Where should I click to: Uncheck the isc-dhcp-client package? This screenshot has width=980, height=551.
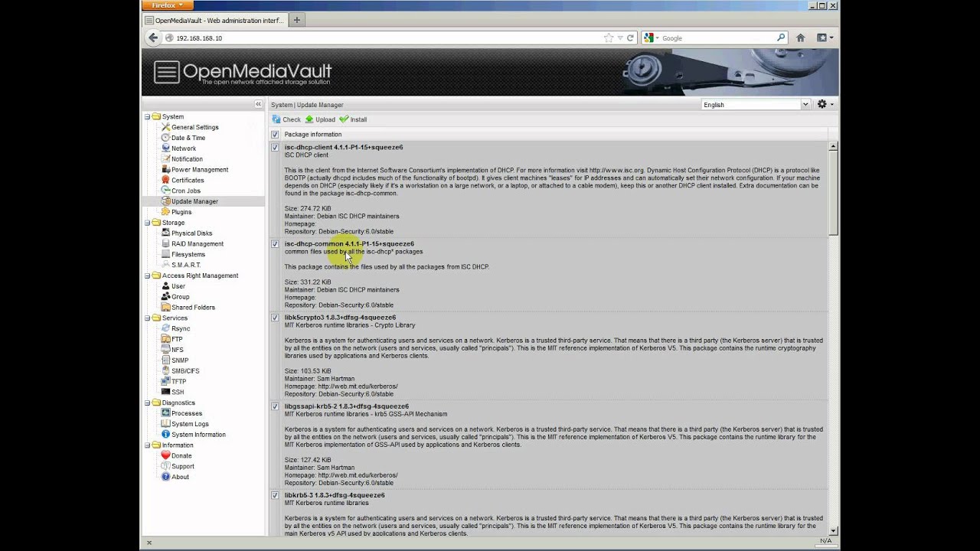point(275,148)
